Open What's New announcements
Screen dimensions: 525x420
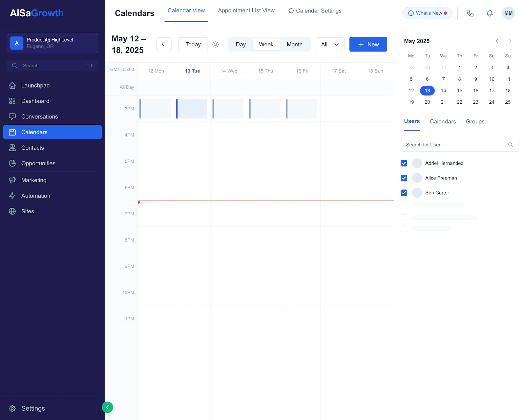427,13
